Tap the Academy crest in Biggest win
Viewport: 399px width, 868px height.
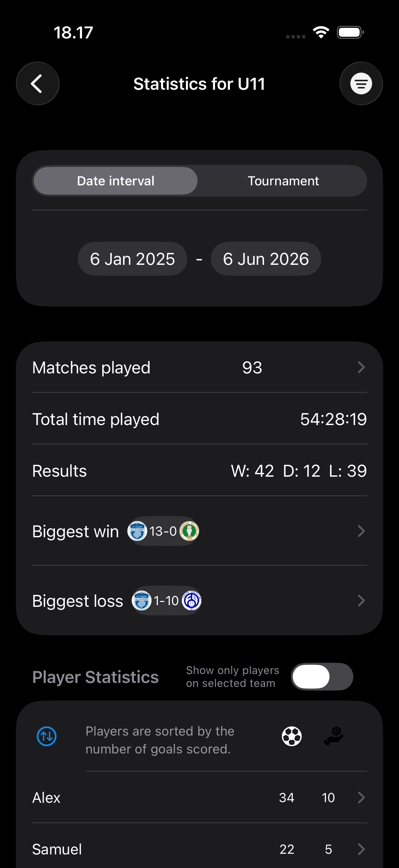point(137,531)
